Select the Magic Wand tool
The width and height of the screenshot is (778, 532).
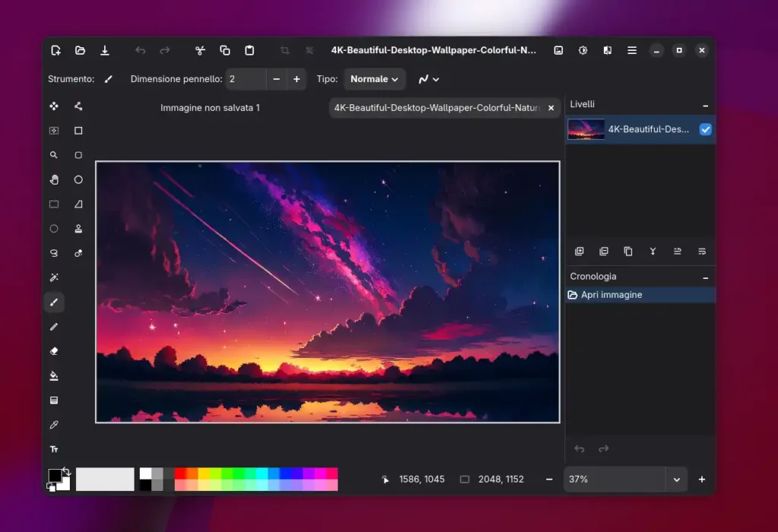click(x=54, y=277)
